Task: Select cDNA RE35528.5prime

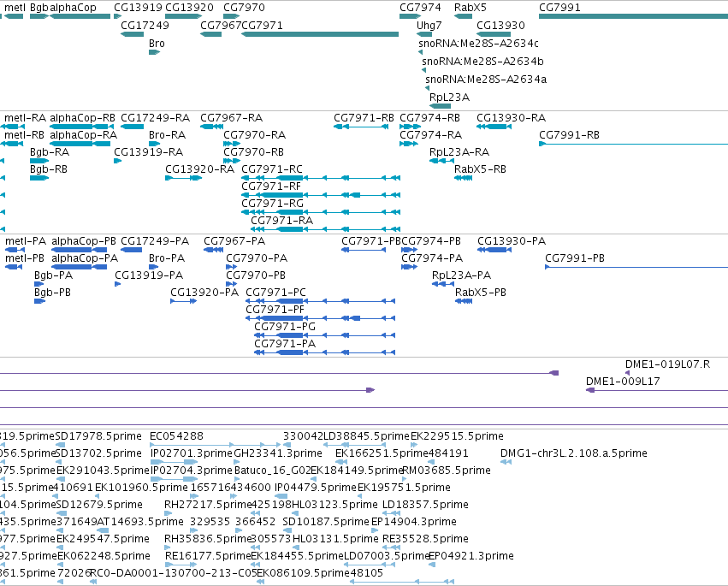Action: [x=425, y=539]
